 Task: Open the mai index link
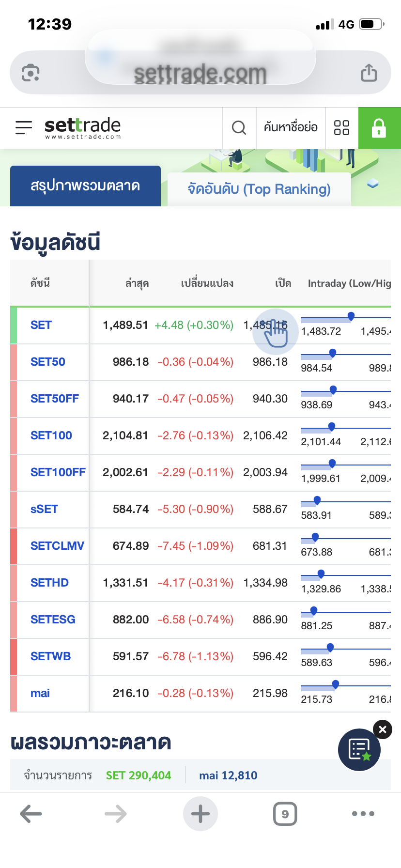click(40, 693)
